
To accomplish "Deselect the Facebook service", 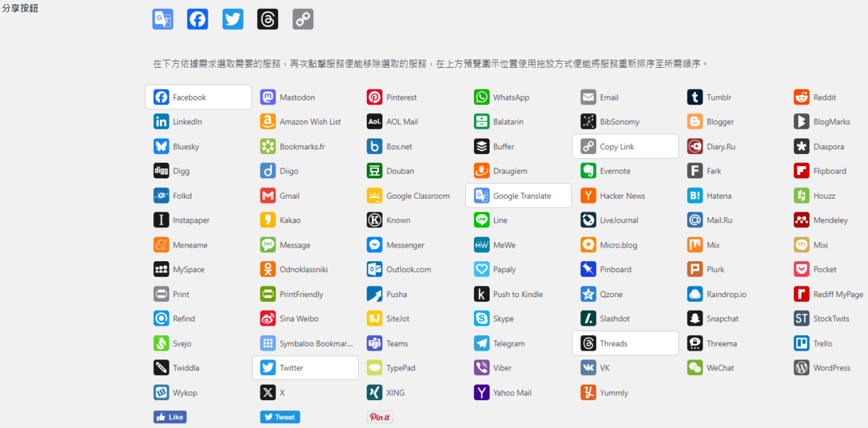I will point(199,97).
